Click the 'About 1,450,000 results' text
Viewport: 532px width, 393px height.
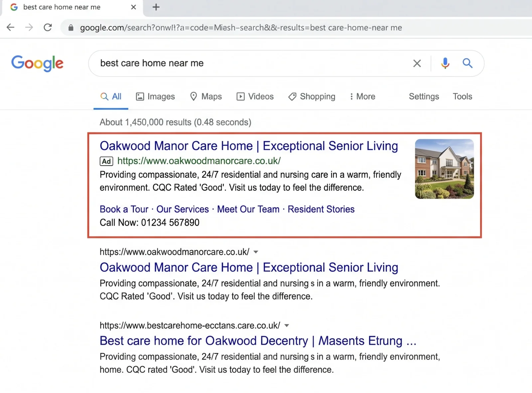coord(176,122)
